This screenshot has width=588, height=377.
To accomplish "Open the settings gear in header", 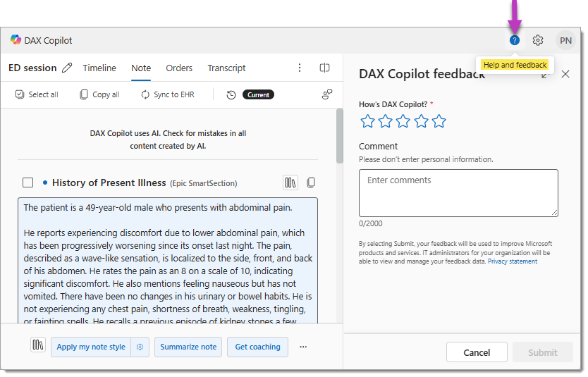I will coord(538,40).
